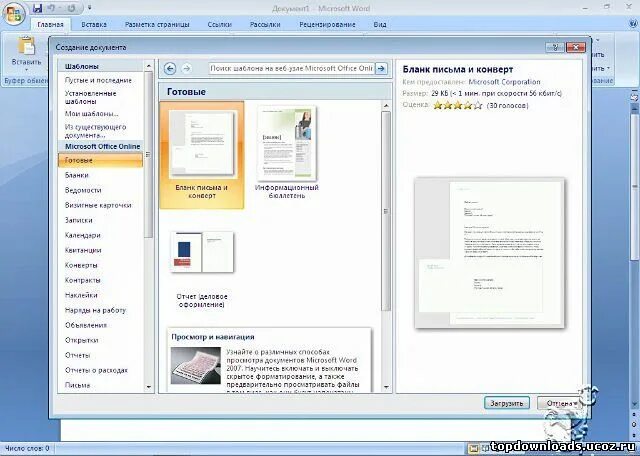Select the Отчеты category
Image resolution: width=640 pixels, height=456 pixels.
click(78, 355)
